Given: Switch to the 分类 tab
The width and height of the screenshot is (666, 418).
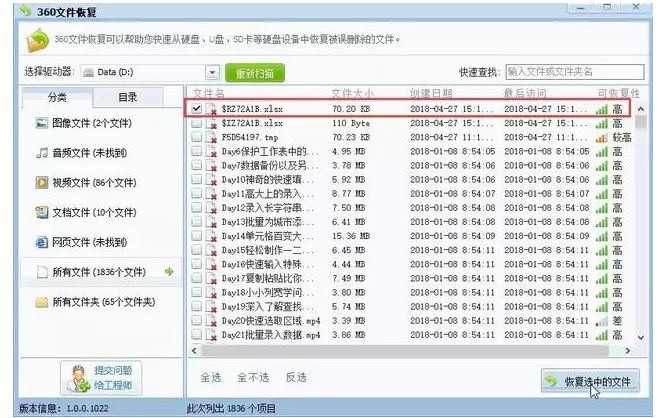Looking at the screenshot, I should (x=57, y=97).
